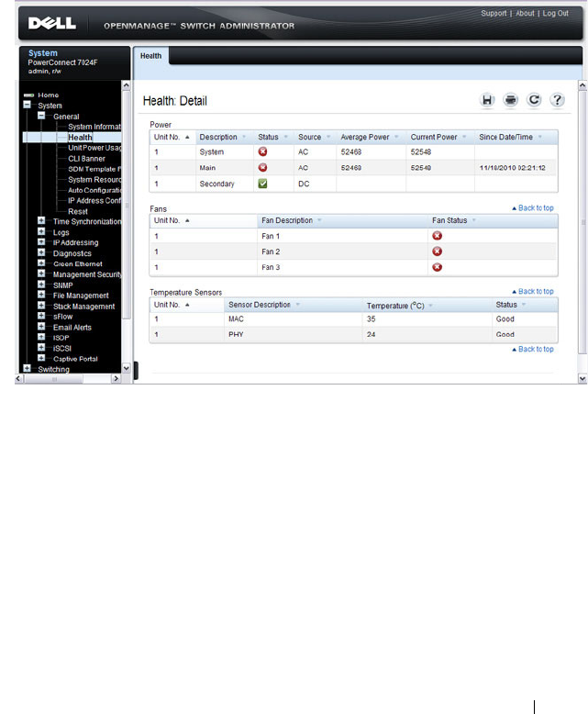
Task: Expand the Stack Management node
Action: coord(41,305)
